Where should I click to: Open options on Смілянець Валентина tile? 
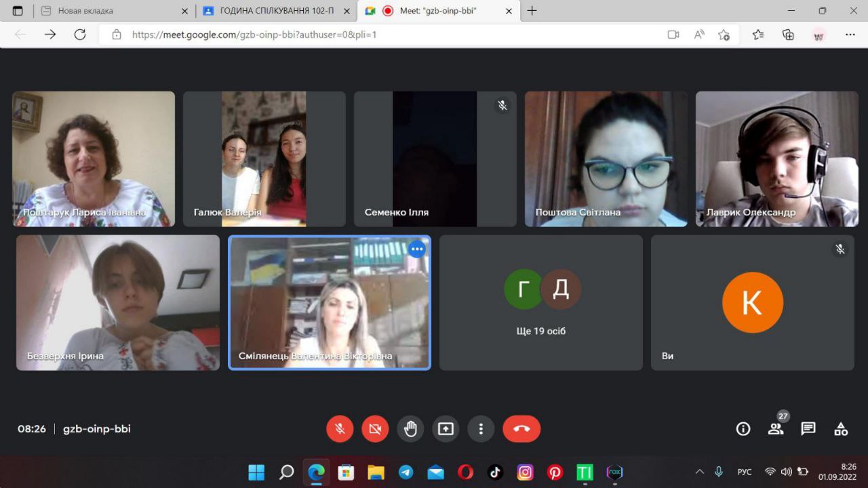tap(416, 249)
